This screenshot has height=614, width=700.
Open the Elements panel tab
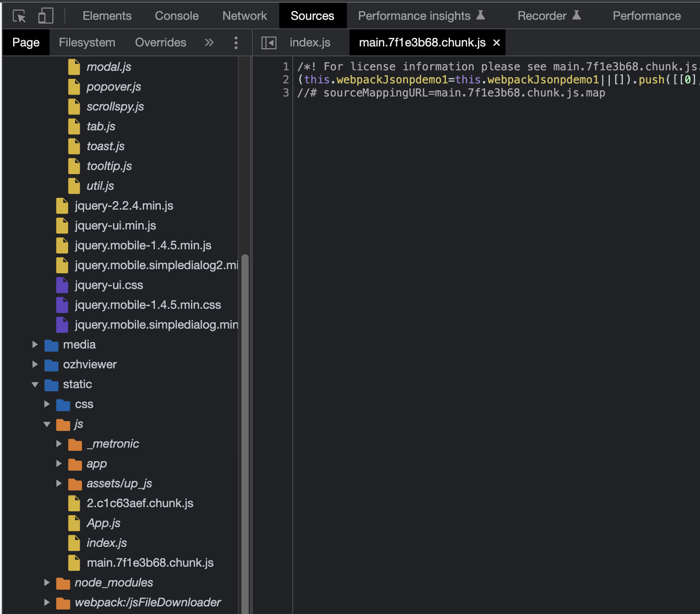[107, 16]
